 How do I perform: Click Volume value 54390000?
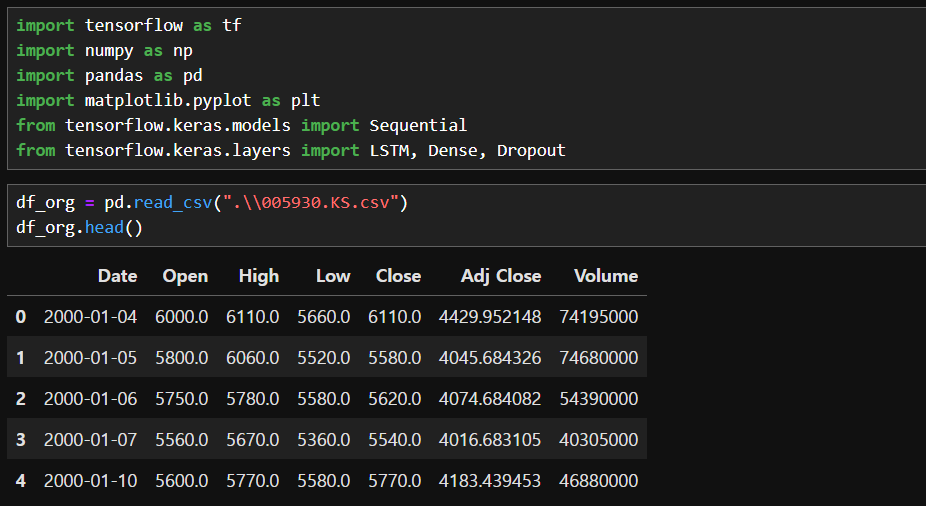coord(599,399)
